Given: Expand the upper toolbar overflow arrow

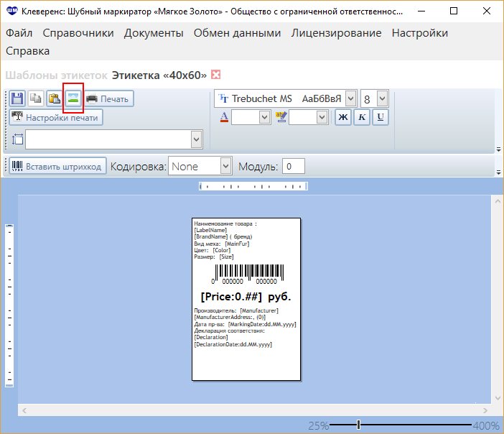Looking at the screenshot, I should [x=498, y=149].
